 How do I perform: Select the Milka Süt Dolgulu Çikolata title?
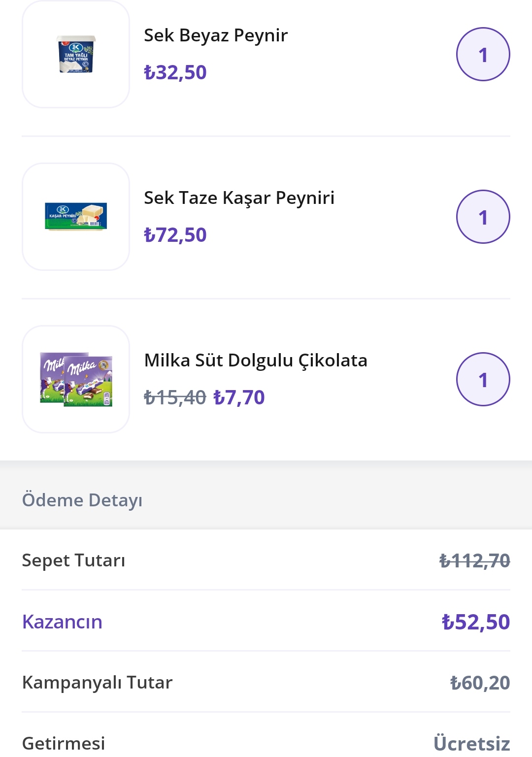(x=256, y=361)
